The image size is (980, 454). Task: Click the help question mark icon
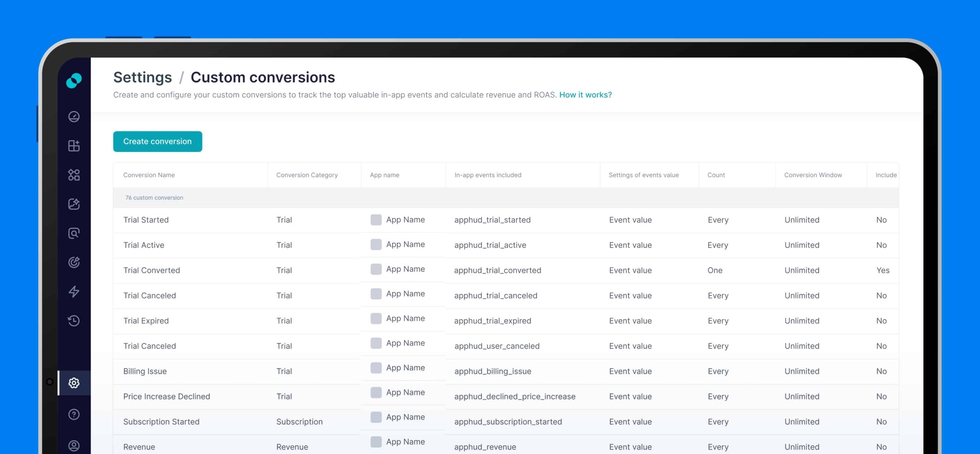(x=74, y=414)
